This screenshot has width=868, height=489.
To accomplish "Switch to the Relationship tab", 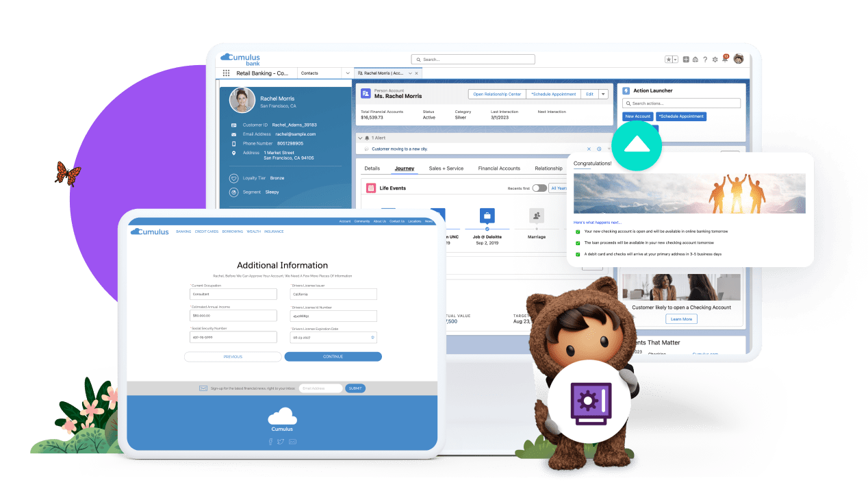I will [x=548, y=168].
